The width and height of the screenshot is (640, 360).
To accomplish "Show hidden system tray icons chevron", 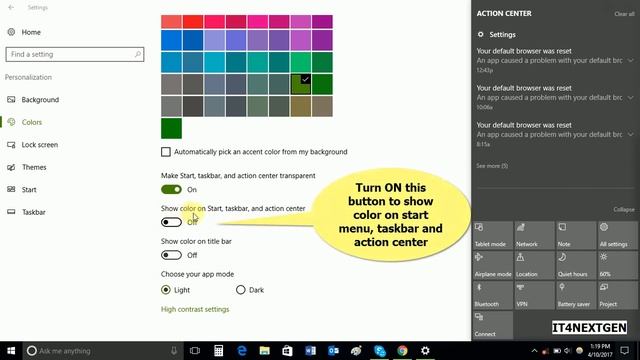I will [x=534, y=351].
